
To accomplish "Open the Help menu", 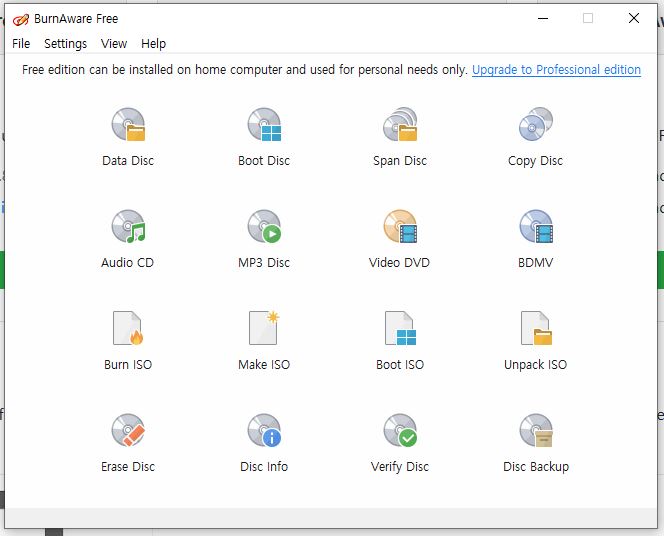I will [x=153, y=44].
